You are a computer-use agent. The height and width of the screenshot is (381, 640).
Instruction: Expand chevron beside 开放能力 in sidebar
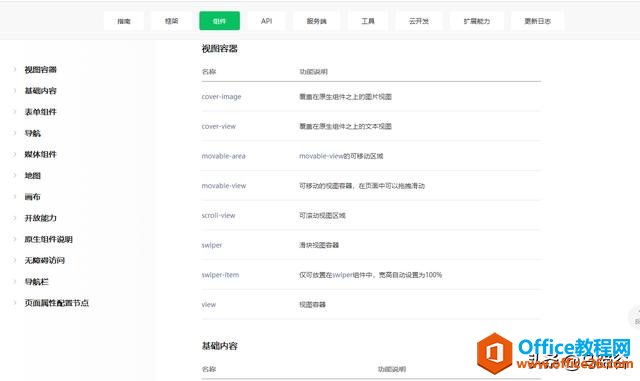[15, 218]
